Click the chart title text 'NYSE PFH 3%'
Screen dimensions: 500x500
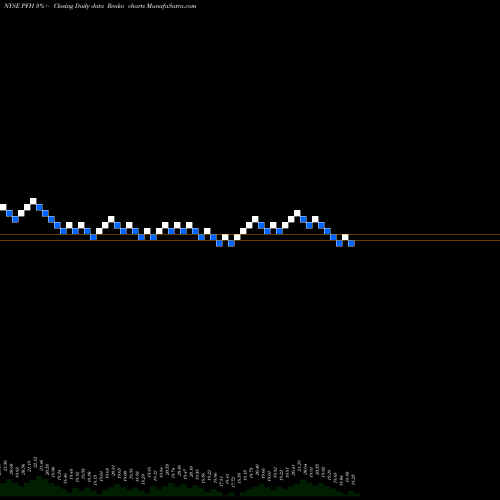(24, 6)
